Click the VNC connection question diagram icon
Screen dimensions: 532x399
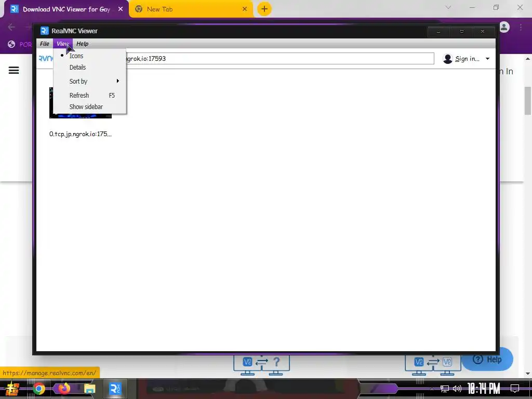(262, 365)
